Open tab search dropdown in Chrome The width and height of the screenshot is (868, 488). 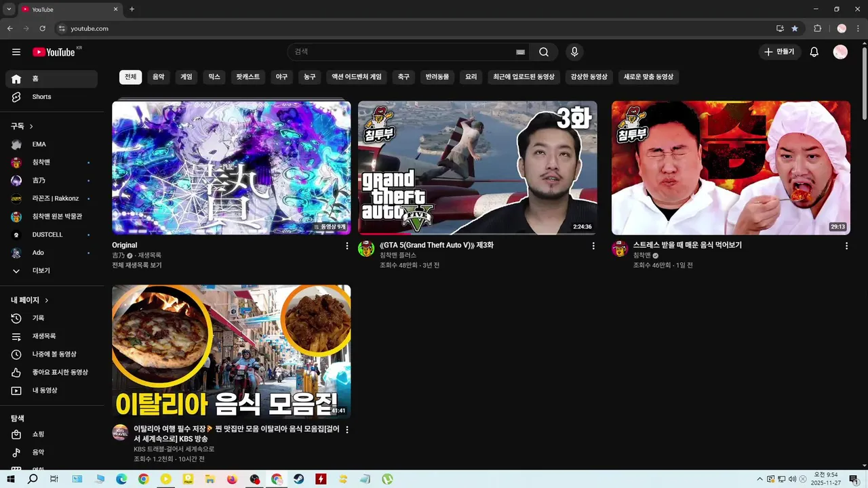click(x=9, y=9)
